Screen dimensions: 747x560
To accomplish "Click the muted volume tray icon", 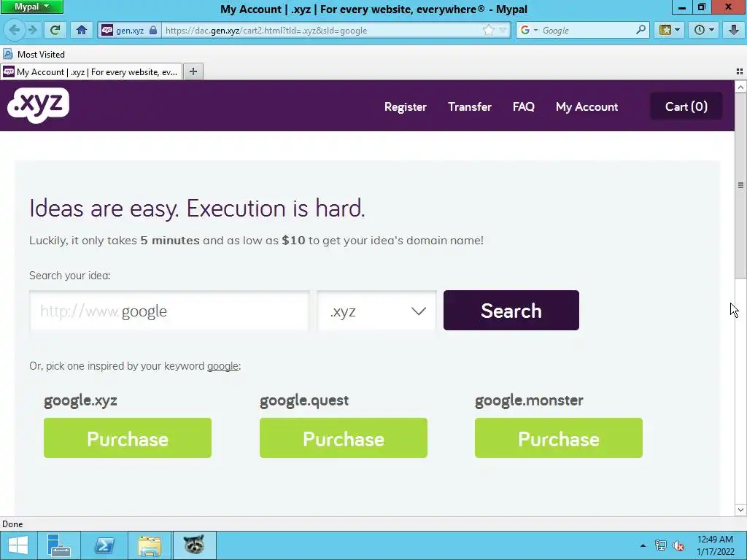I will pos(678,545).
